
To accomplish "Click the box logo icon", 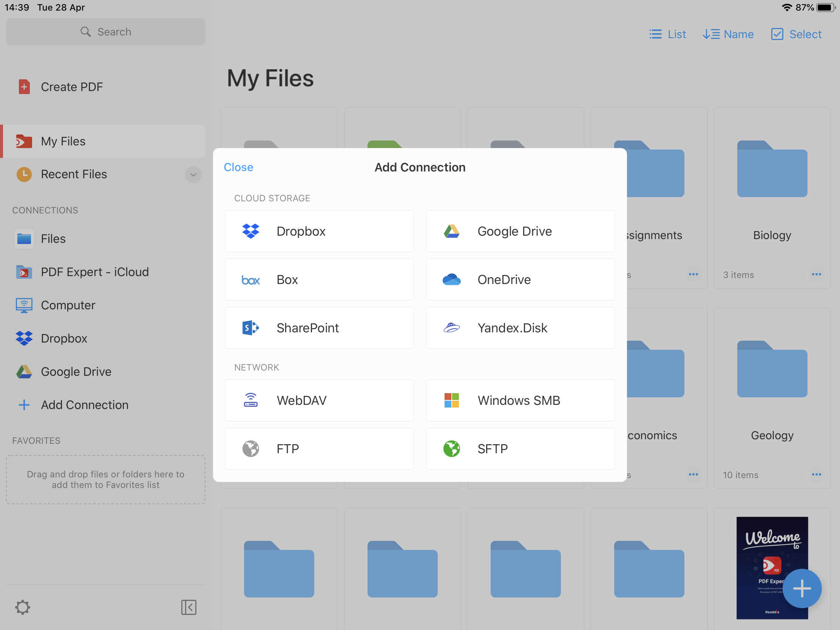I will click(251, 280).
